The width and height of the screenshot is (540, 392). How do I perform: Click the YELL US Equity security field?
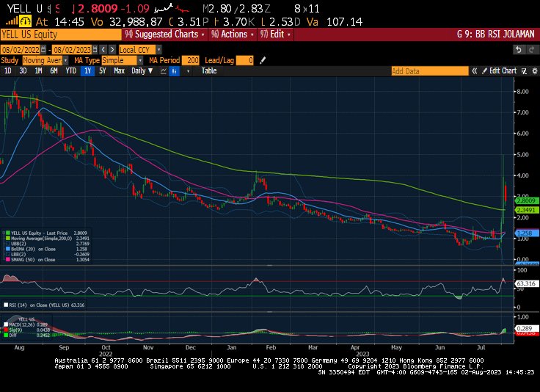[x=61, y=35]
